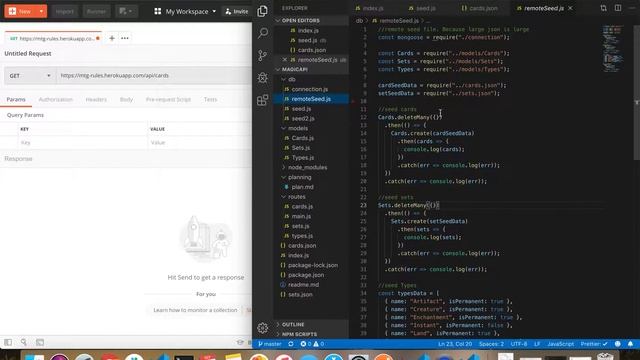Click the Postman Runner button

[x=96, y=11]
